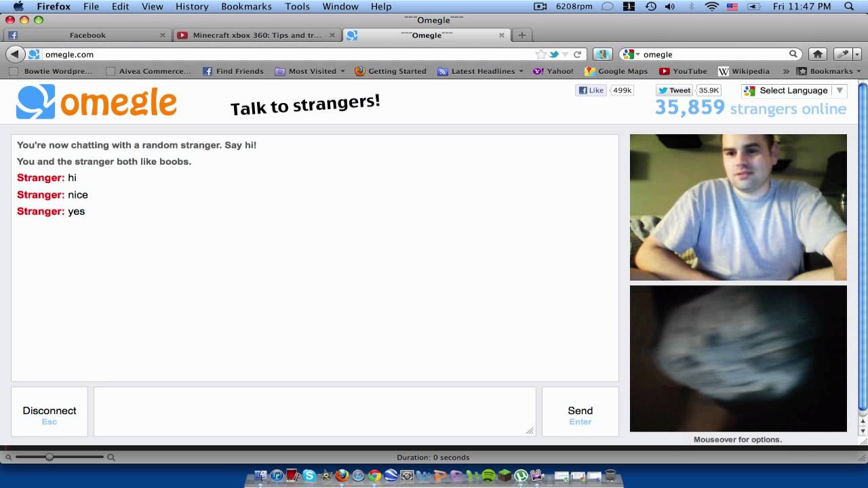Image resolution: width=868 pixels, height=488 pixels.
Task: Bookmark this page with the star icon
Action: point(540,54)
